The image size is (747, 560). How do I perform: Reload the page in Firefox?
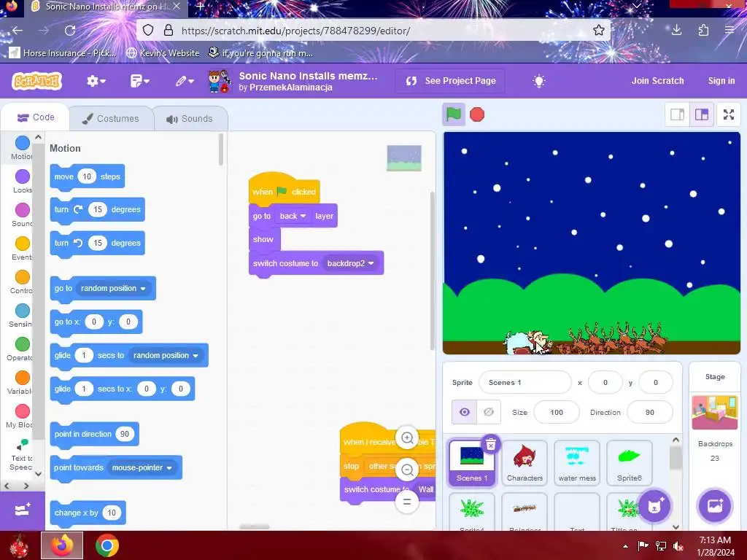(70, 31)
